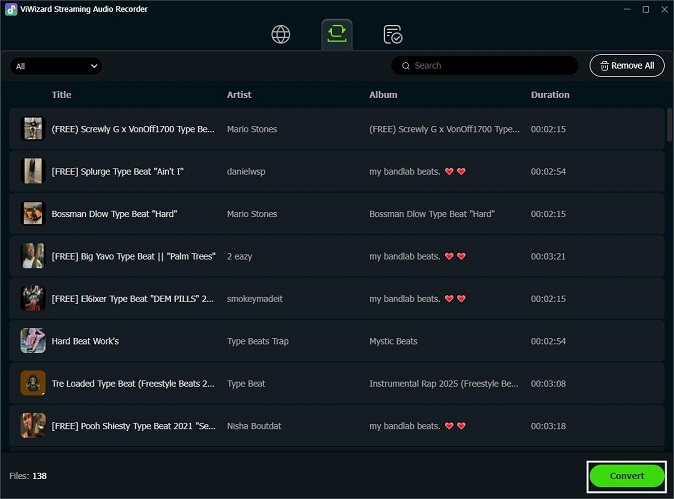Click album Mystic Beats
Image resolution: width=674 pixels, height=499 pixels.
coord(393,341)
